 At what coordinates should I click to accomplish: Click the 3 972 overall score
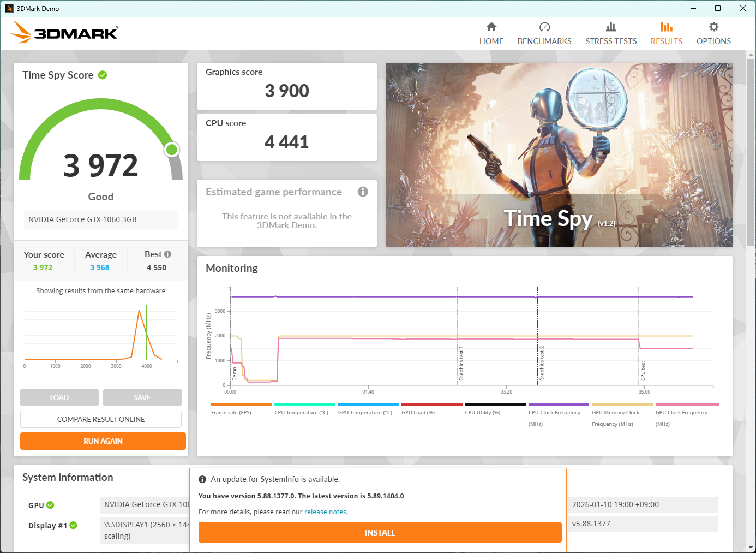101,165
